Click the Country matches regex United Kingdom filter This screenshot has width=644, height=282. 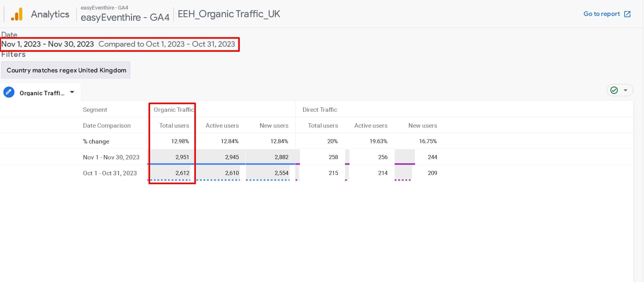pos(66,70)
